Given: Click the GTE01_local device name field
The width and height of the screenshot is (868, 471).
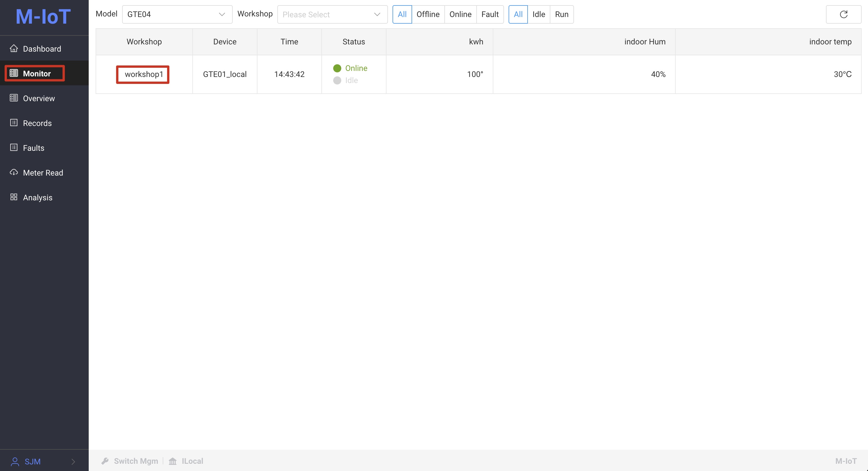Looking at the screenshot, I should pos(225,74).
